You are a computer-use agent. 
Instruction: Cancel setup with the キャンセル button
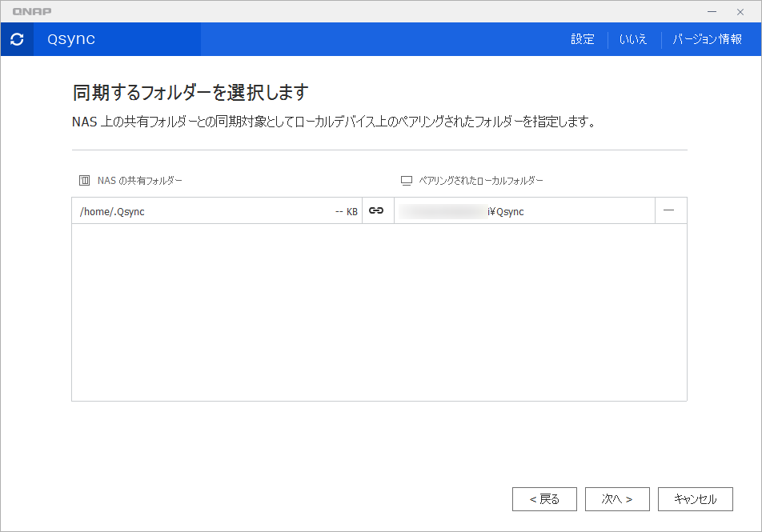coord(696,499)
